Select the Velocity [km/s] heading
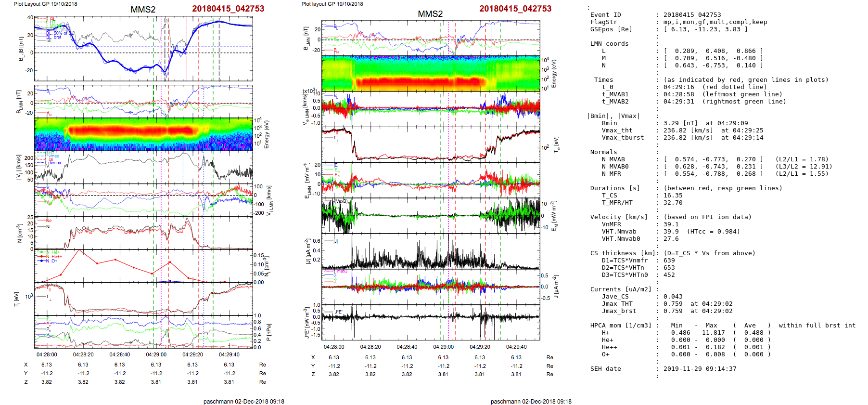This screenshot has width=868, height=405. [x=619, y=217]
